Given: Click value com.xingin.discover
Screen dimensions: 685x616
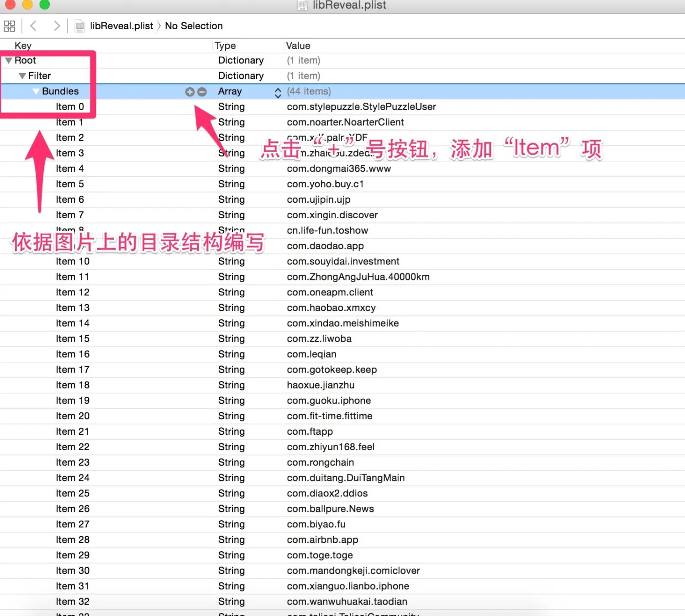Looking at the screenshot, I should [332, 215].
